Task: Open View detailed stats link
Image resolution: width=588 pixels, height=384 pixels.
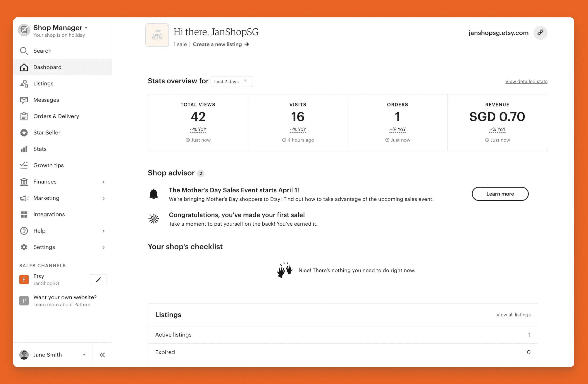Action: [526, 81]
